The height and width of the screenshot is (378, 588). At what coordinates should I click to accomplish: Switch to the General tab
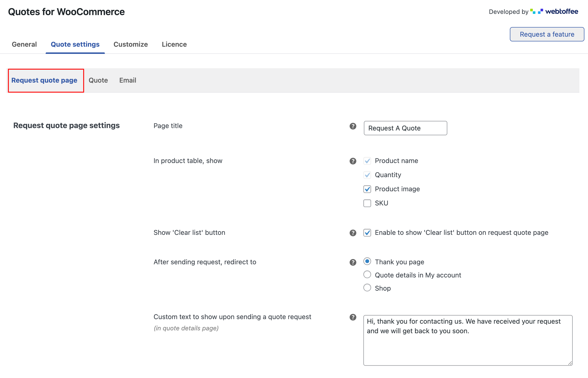(24, 45)
